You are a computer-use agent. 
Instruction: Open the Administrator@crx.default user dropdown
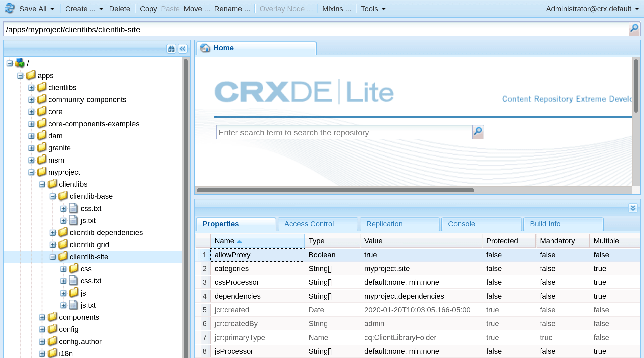[593, 9]
